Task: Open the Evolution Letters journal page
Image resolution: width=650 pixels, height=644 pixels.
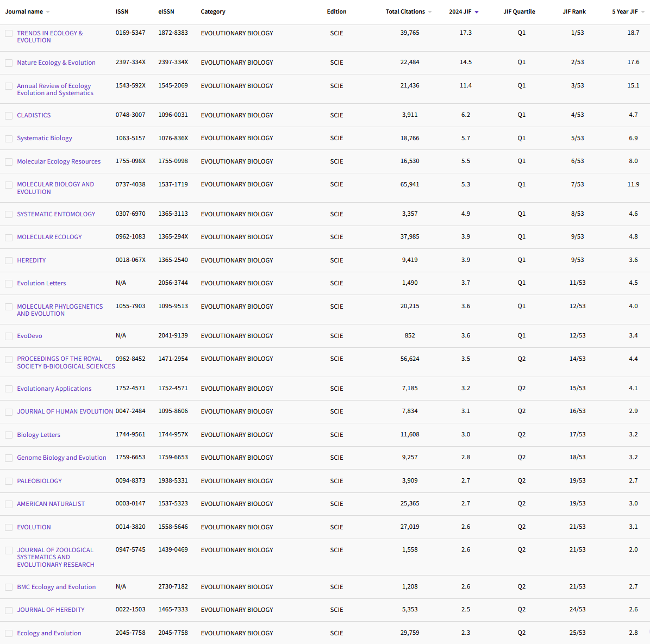Action: (41, 283)
